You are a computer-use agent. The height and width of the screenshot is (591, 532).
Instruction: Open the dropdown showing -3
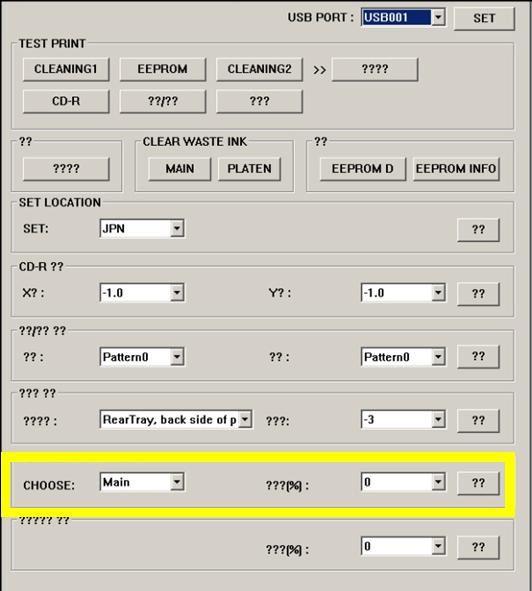[x=403, y=420]
